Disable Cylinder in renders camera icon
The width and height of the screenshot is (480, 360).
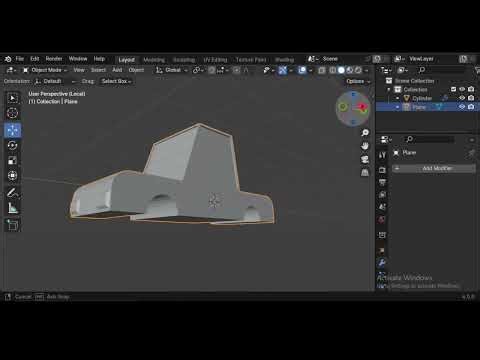pyautogui.click(x=471, y=98)
